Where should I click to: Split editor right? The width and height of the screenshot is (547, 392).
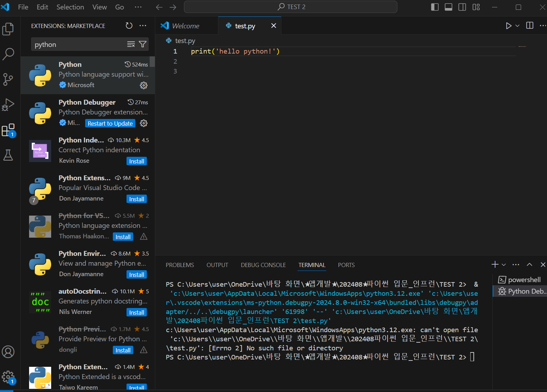click(530, 26)
